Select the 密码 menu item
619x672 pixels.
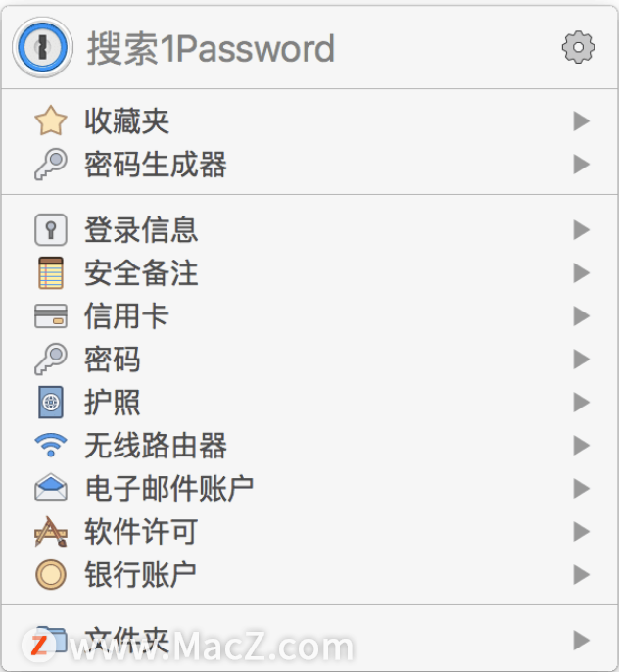[x=309, y=360]
